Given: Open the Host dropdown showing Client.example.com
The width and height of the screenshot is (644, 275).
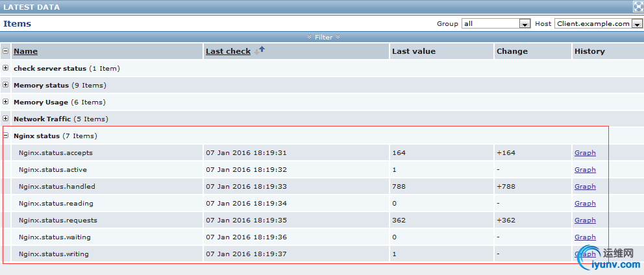Looking at the screenshot, I should click(x=599, y=24).
